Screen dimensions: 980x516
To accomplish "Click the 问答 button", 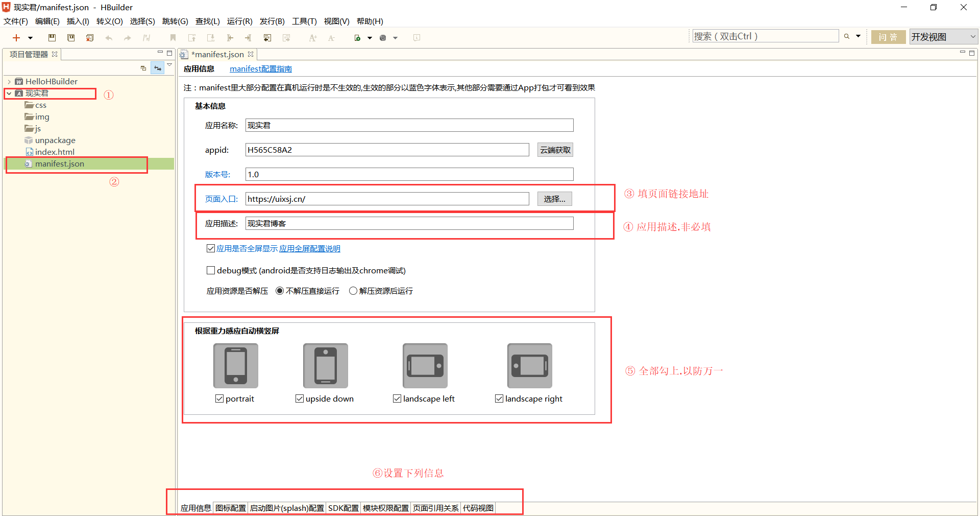I will pos(888,37).
